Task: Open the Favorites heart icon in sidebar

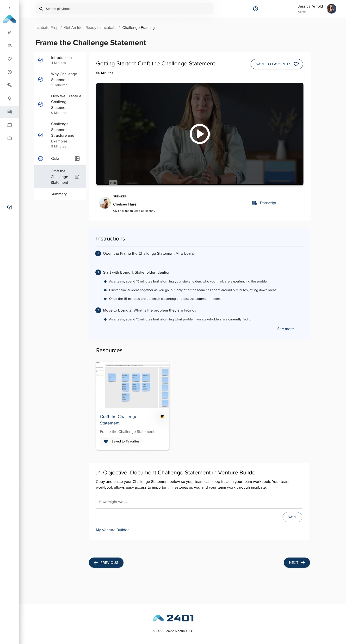Action: [x=10, y=59]
